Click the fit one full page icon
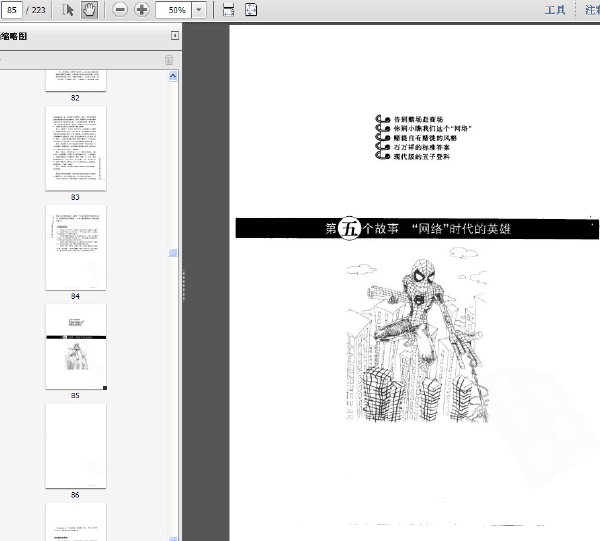 point(251,10)
